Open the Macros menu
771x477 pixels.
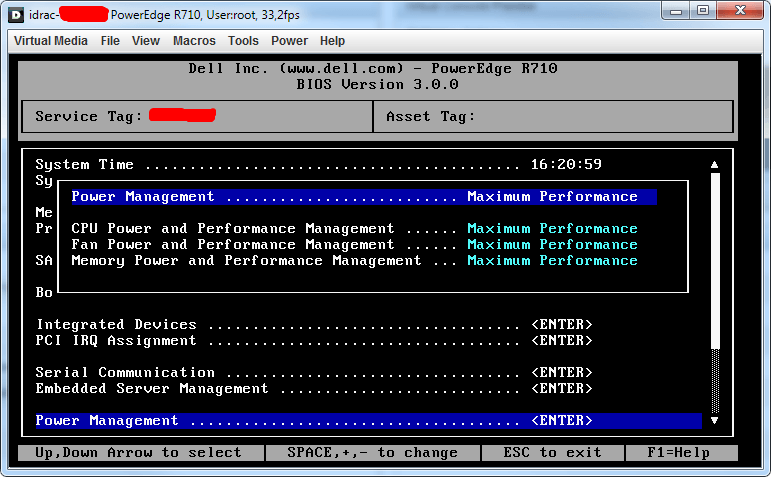[x=194, y=41]
